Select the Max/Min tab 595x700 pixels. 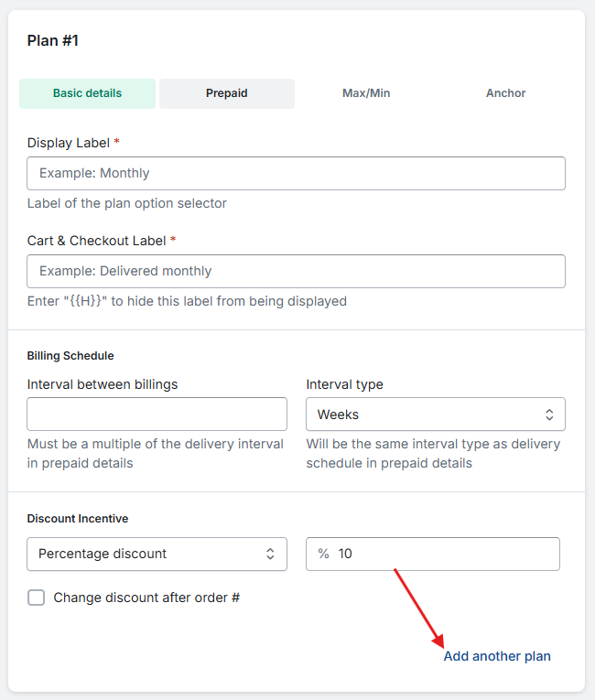pos(366,93)
